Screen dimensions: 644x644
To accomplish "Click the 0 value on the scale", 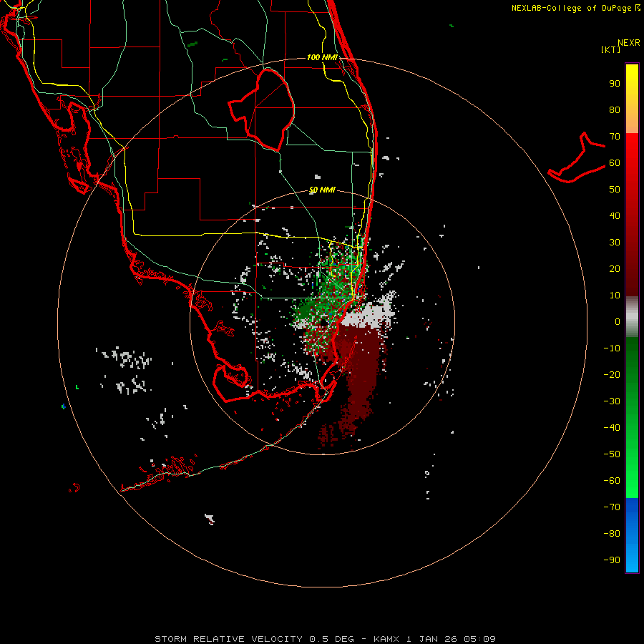I will tap(618, 322).
